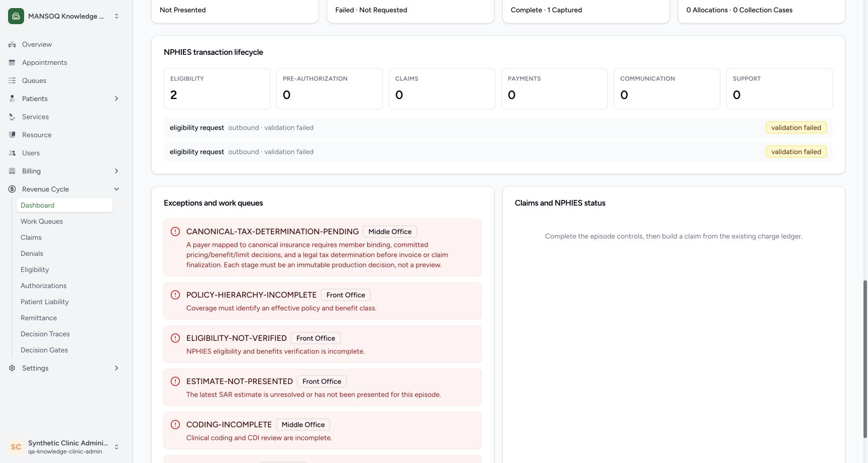Viewport: 868px width, 463px height.
Task: Open Authorizations in sidebar
Action: tap(64, 286)
